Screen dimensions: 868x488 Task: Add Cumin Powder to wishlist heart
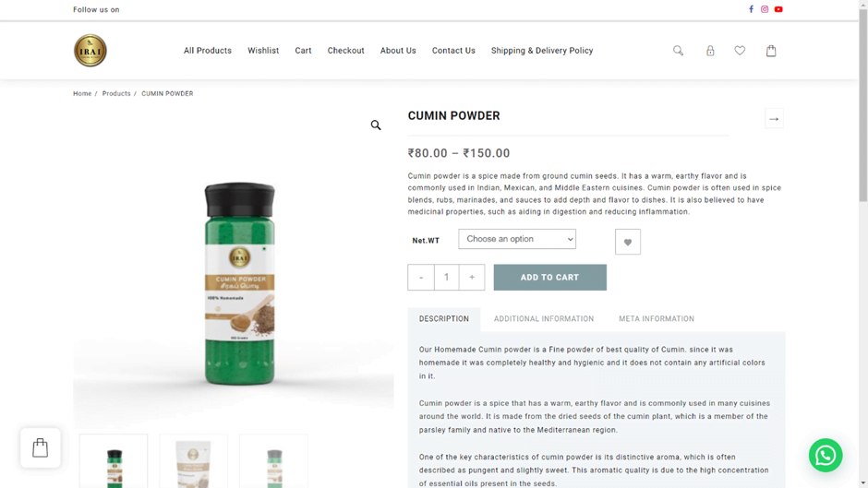[628, 242]
